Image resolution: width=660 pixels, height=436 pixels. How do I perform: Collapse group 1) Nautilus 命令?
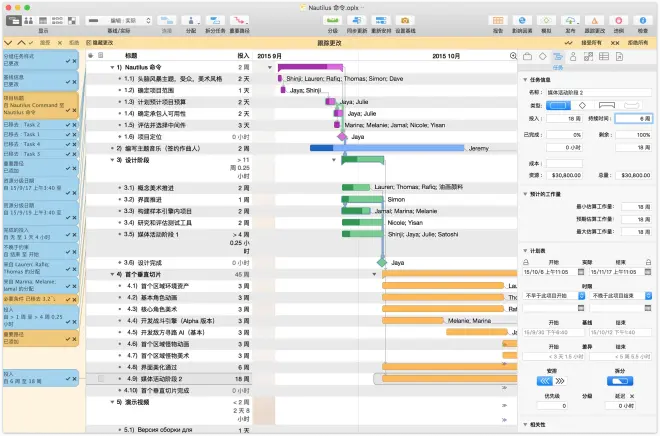(112, 67)
